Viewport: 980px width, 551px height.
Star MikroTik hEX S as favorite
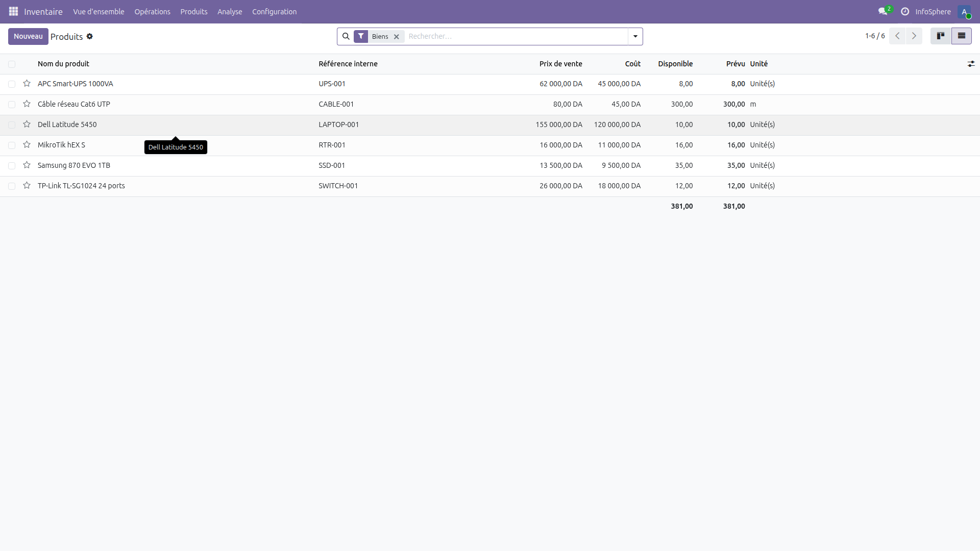(27, 145)
